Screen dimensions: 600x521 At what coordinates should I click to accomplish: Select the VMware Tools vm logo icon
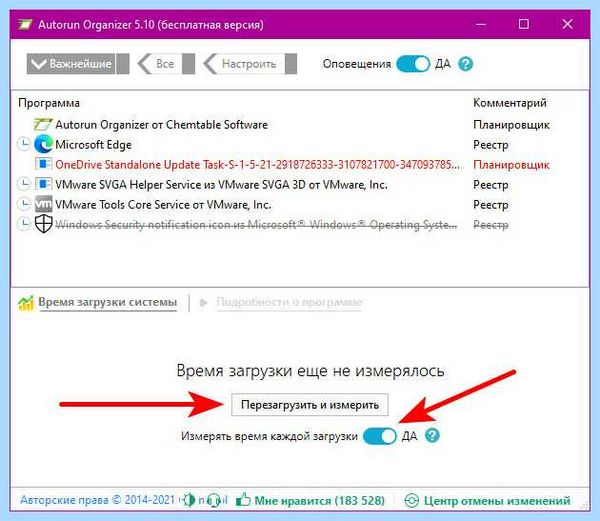[x=43, y=204]
